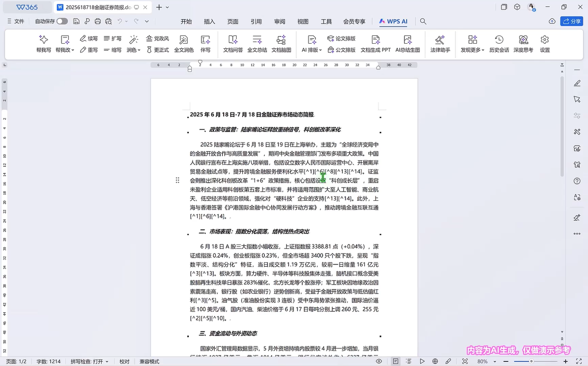588x366 pixels.
Task: Click the zoom slider in status bar
Action: [531, 361]
